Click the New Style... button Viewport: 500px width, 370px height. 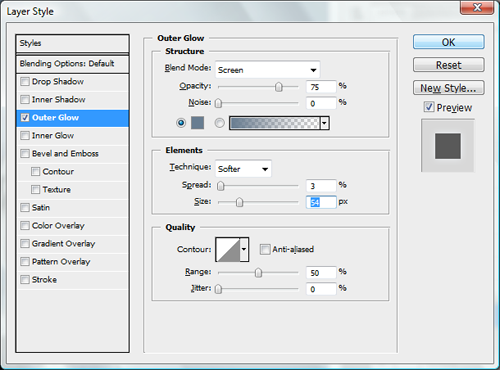(x=449, y=88)
